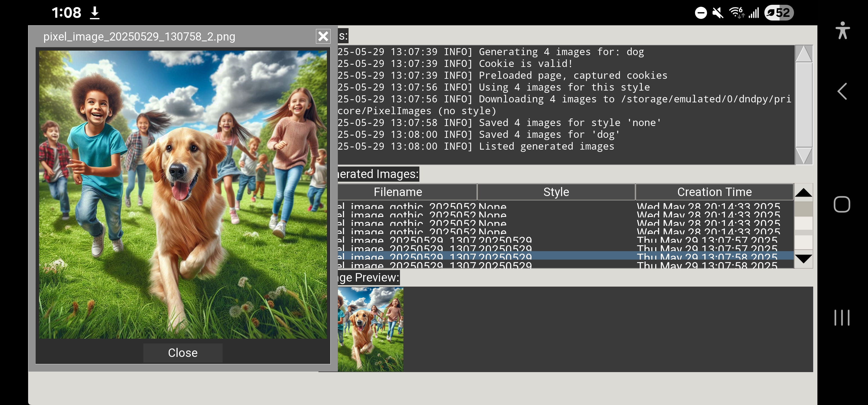Click the image list scroll-up arrow
The width and height of the screenshot is (868, 405).
point(803,192)
